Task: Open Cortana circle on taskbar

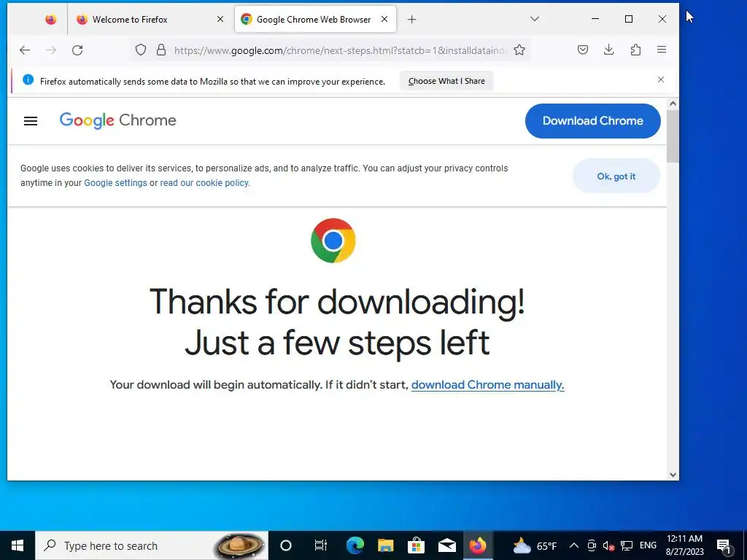Action: (285, 545)
